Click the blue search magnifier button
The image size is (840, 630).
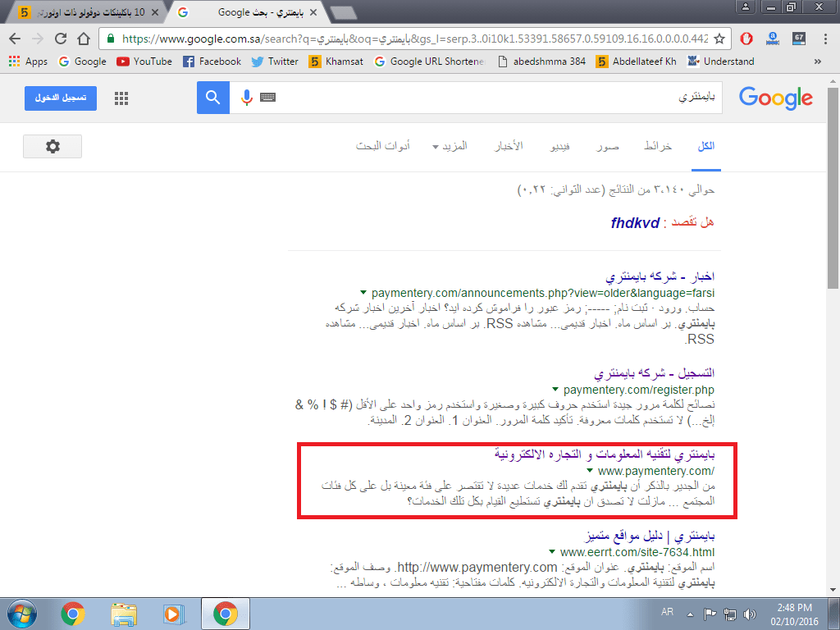212,98
